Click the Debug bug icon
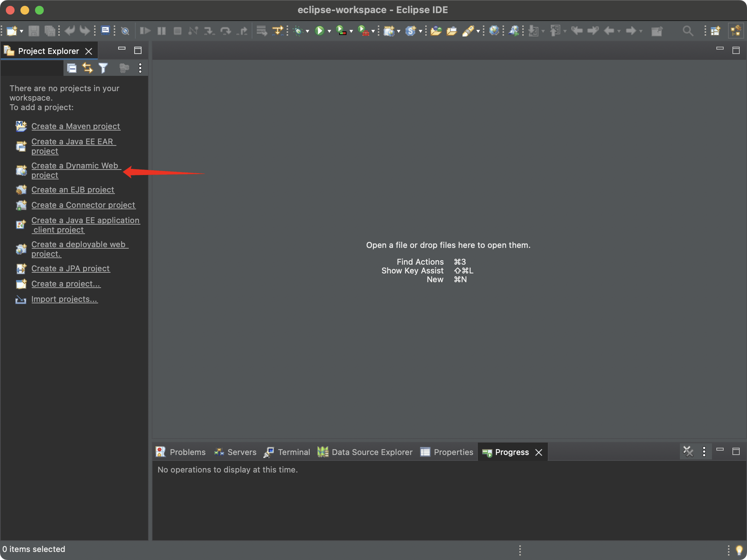The height and width of the screenshot is (560, 747). (x=298, y=31)
